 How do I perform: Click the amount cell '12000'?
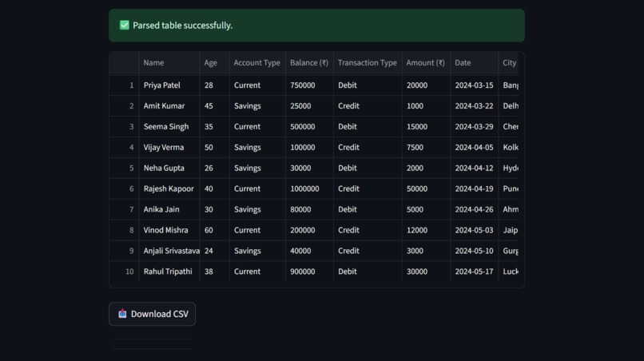426,230
